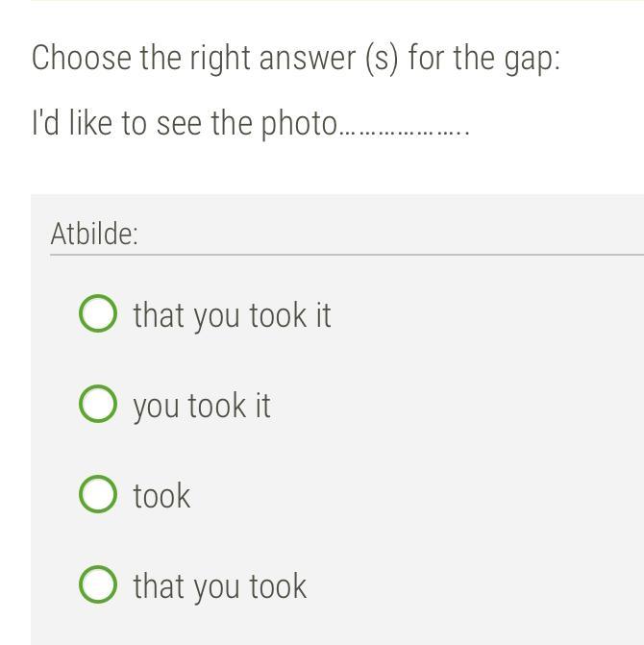This screenshot has width=644, height=645.
Task: Mark the "took" radio circle
Action: 98,495
